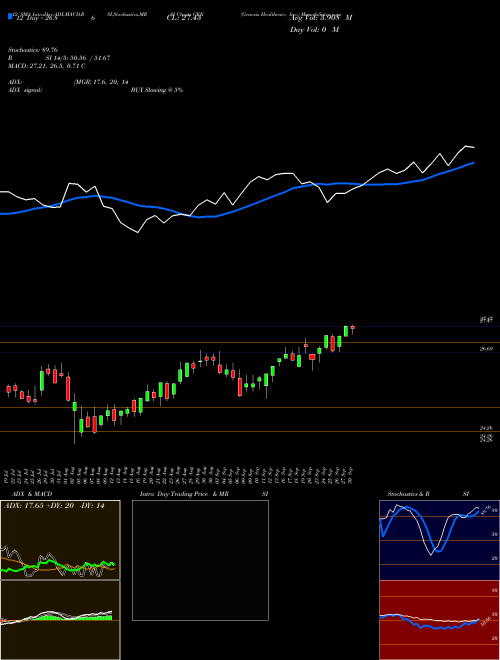Viewport: 500px width, 660px height.
Task: Click the Day Vol 0 M label
Action: click(x=314, y=30)
